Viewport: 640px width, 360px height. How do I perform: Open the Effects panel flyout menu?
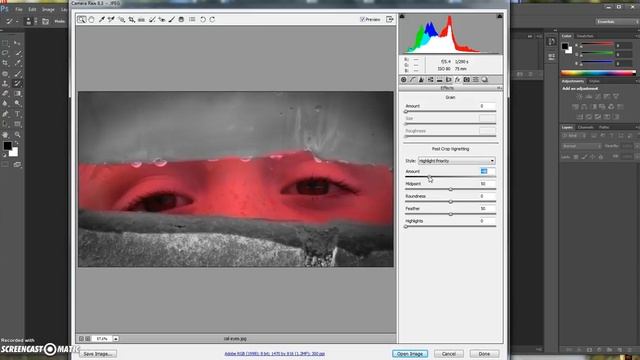[499, 88]
